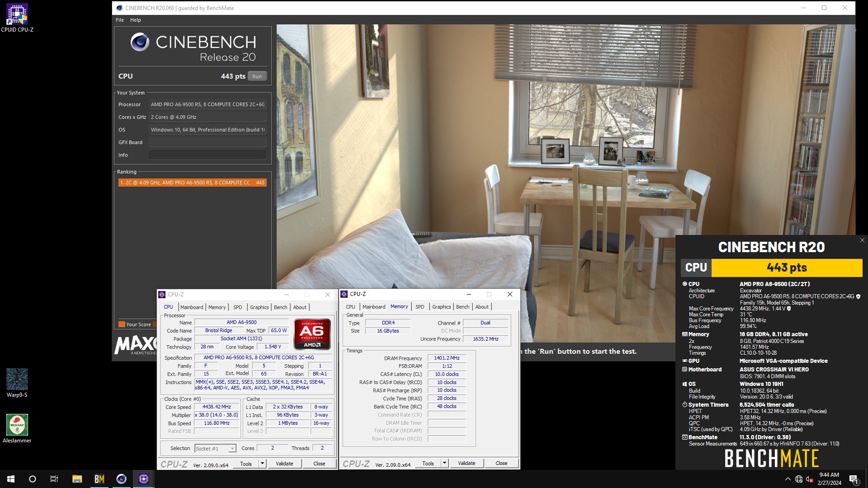Screen dimensions: 868x488
Task: Select the ranking entry scoring 443
Action: point(192,183)
